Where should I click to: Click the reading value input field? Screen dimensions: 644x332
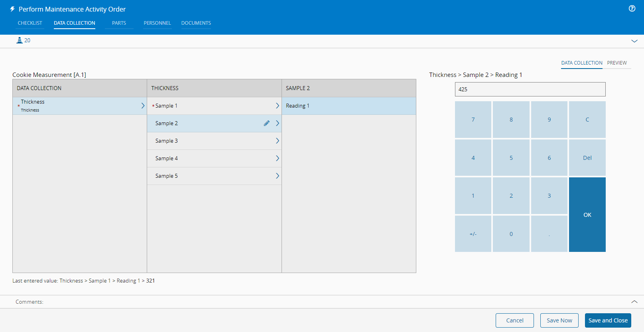click(530, 89)
